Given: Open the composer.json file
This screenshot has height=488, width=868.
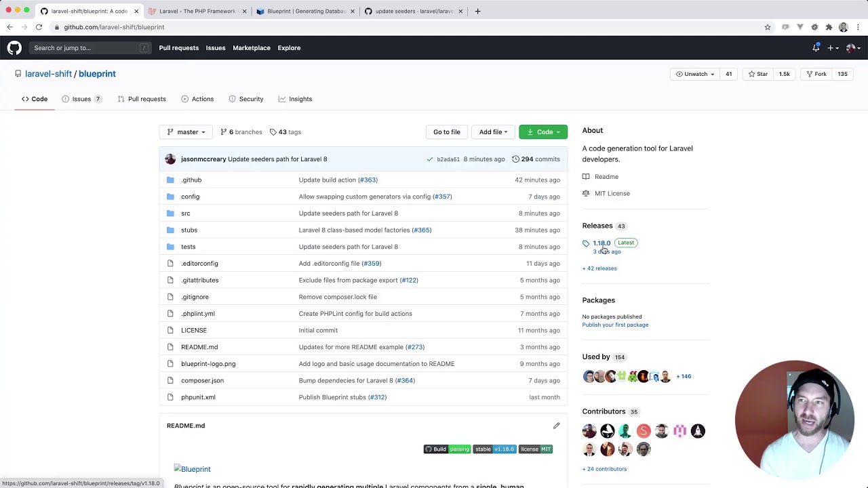Looking at the screenshot, I should [202, 380].
